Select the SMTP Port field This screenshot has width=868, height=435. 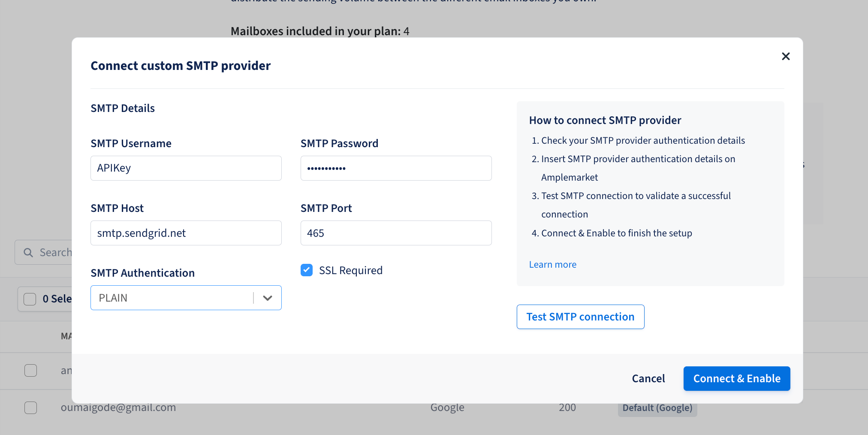(x=396, y=233)
